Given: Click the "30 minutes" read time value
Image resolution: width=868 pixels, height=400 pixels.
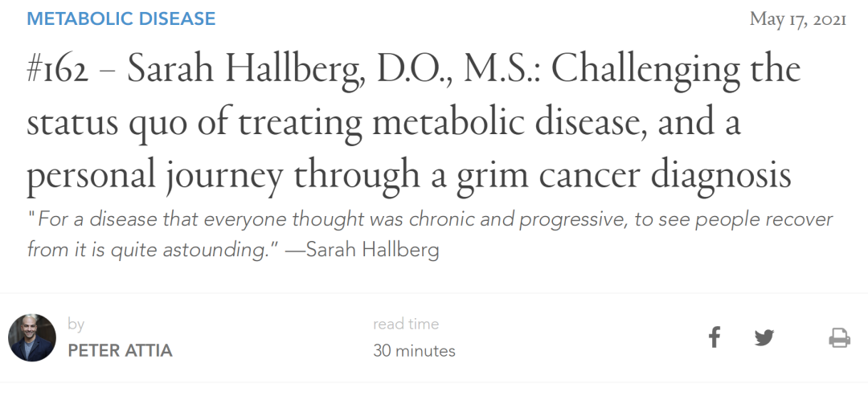Looking at the screenshot, I should point(414,351).
